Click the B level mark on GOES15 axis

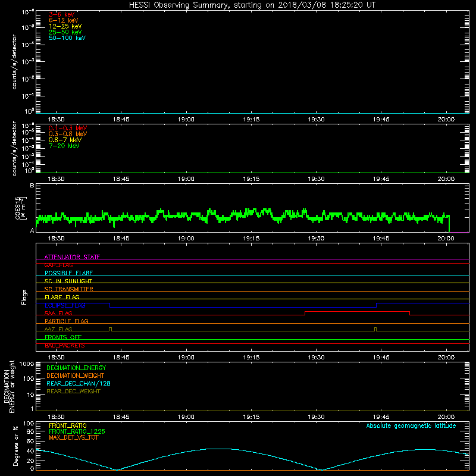[32, 186]
